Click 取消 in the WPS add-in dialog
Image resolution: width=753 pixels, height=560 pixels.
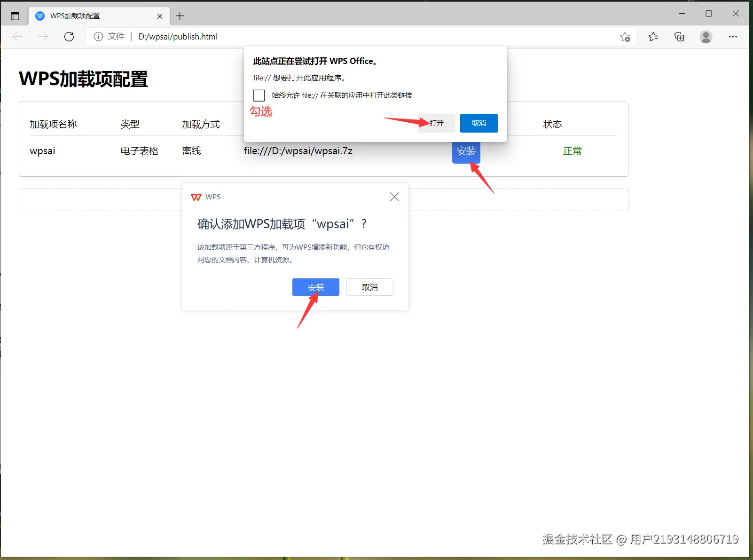click(x=370, y=287)
